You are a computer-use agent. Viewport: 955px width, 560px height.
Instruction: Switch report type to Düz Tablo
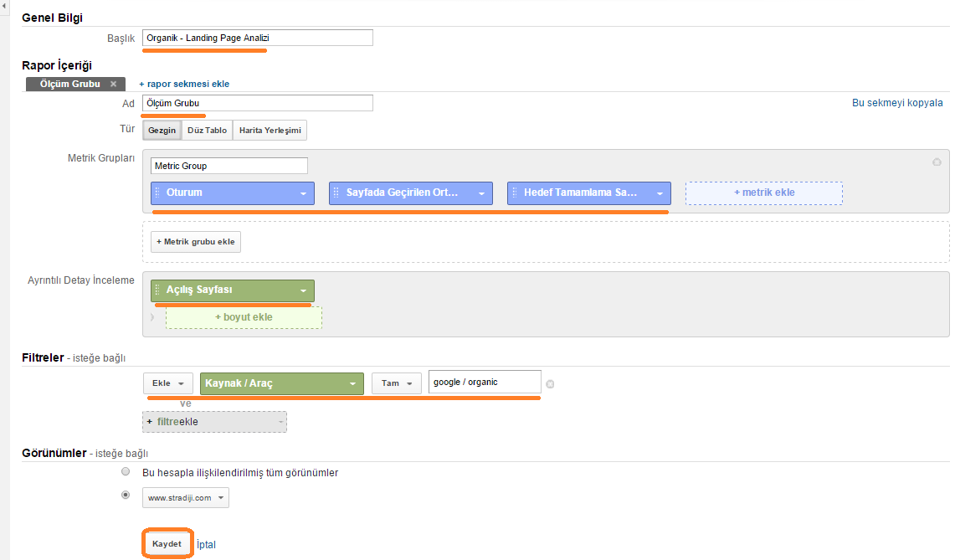207,131
